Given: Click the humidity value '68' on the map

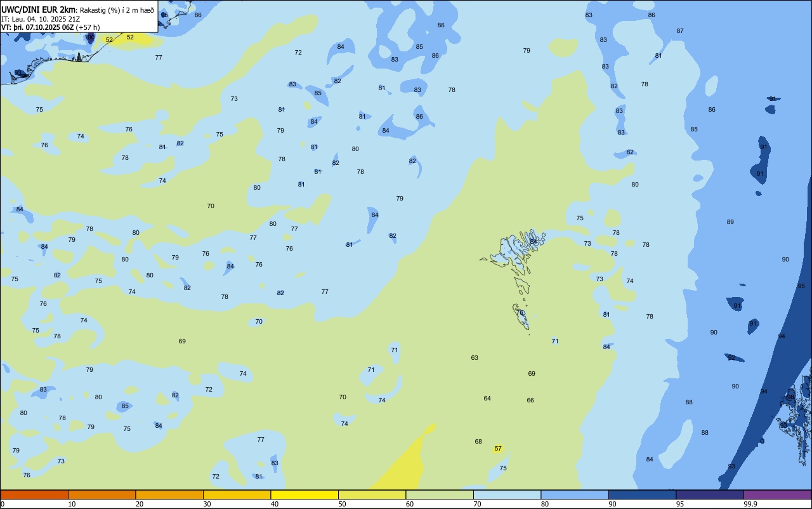Looking at the screenshot, I should (x=478, y=442).
